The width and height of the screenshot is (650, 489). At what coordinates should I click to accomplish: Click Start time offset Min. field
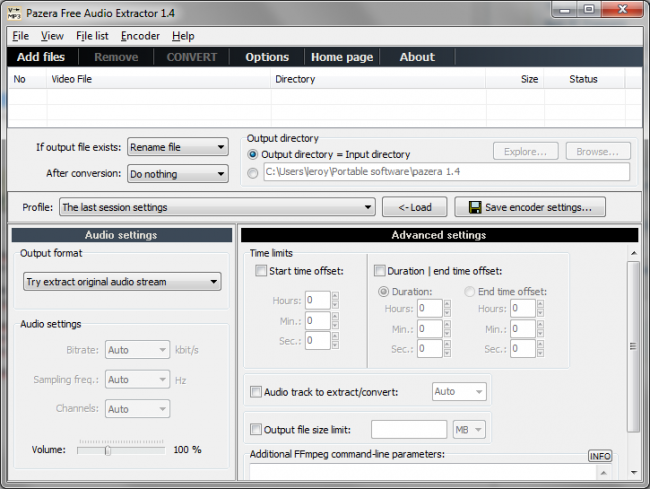[318, 321]
